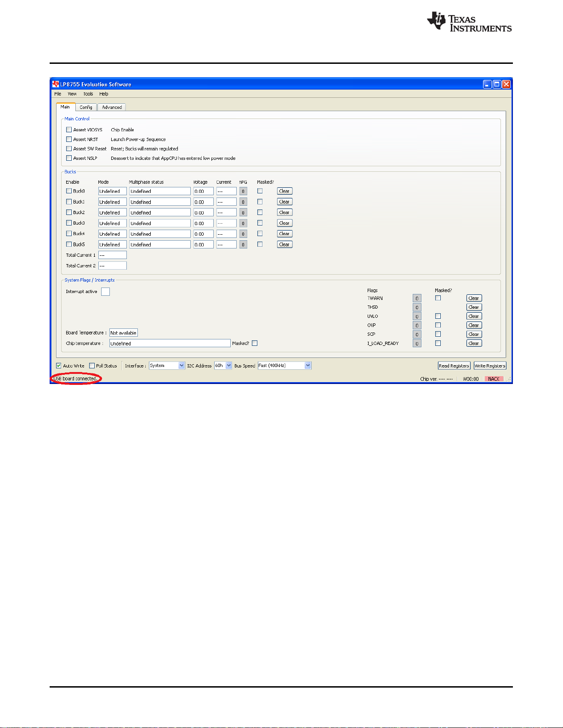The width and height of the screenshot is (563, 728).
Task: Maximize the LP8755 Evaluation Software window
Action: (x=497, y=84)
